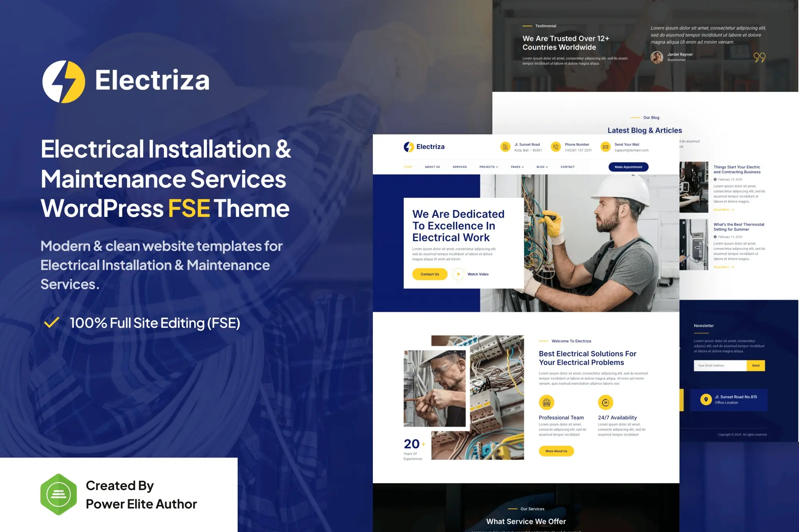Click the map pin icon for Office Location
799x532 pixels.
pyautogui.click(x=706, y=399)
